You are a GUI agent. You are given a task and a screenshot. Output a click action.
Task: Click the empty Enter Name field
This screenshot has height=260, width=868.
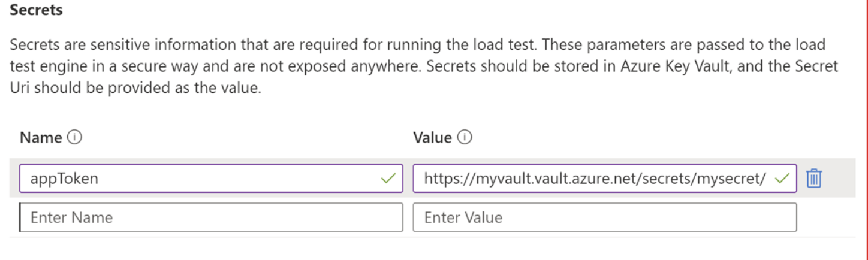click(x=211, y=217)
